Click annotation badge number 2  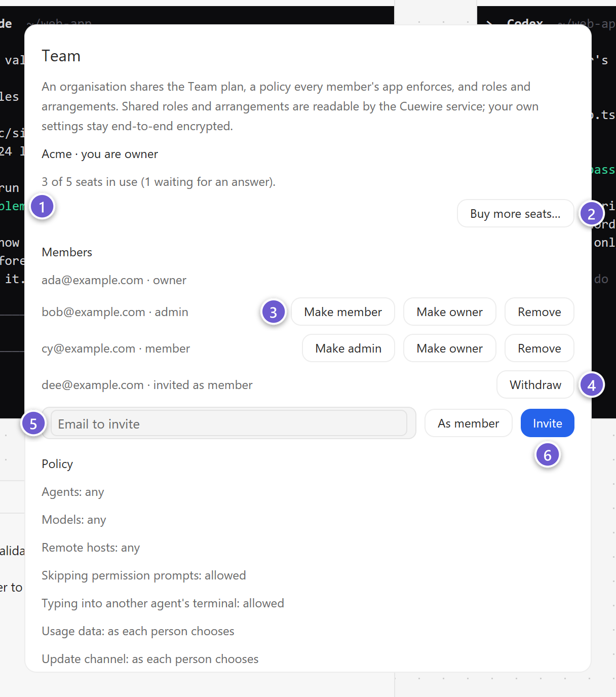(x=591, y=214)
